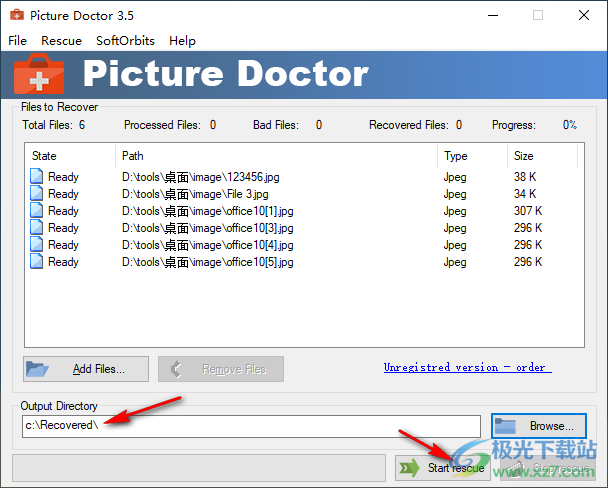
Task: Click the app icon in the title bar
Action: pos(17,15)
